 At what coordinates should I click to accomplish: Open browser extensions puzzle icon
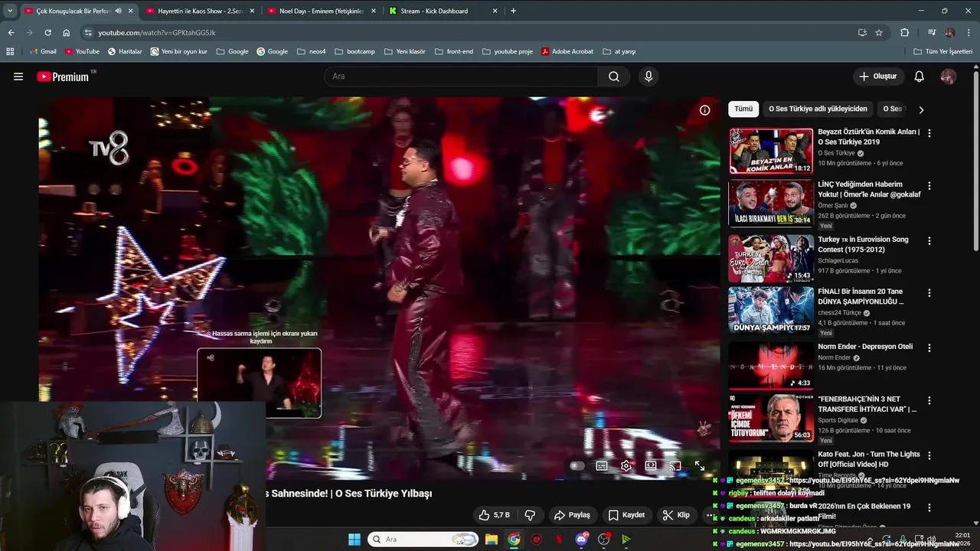(904, 33)
